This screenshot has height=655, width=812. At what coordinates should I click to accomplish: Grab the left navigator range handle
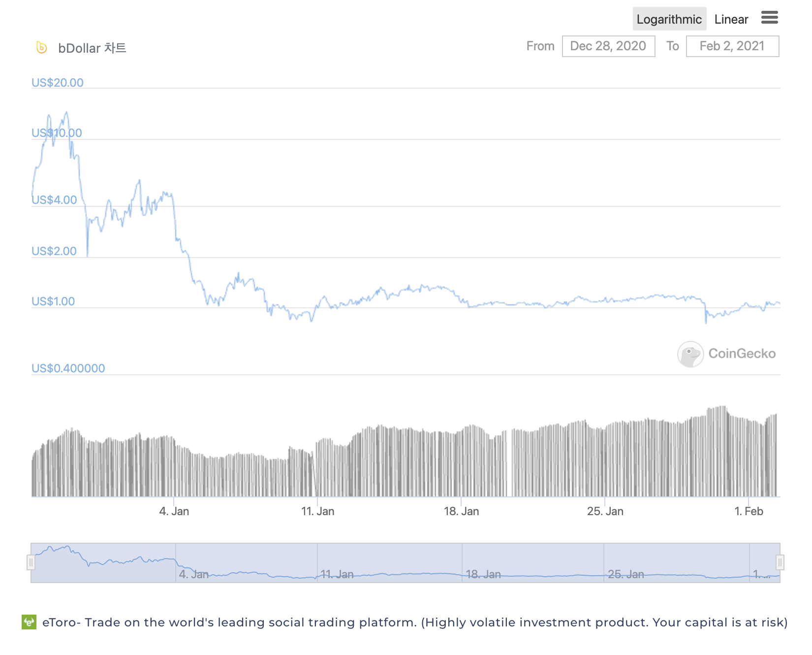coord(31,562)
